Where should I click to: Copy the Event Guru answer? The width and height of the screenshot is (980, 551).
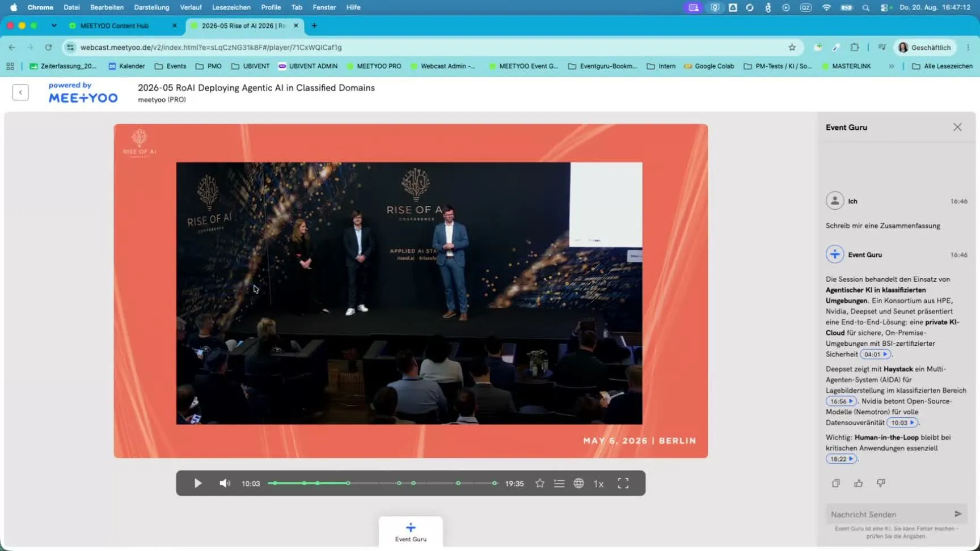tap(836, 484)
